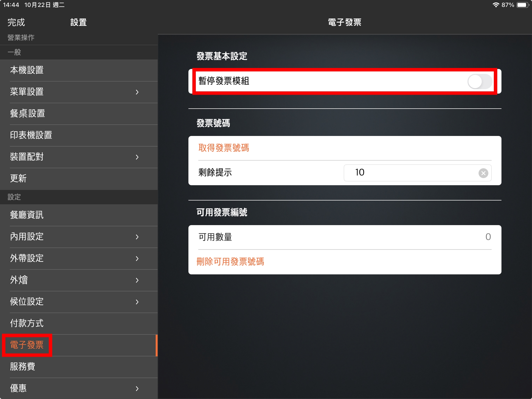Expand 裝置配對 chevron arrow

pyautogui.click(x=137, y=157)
